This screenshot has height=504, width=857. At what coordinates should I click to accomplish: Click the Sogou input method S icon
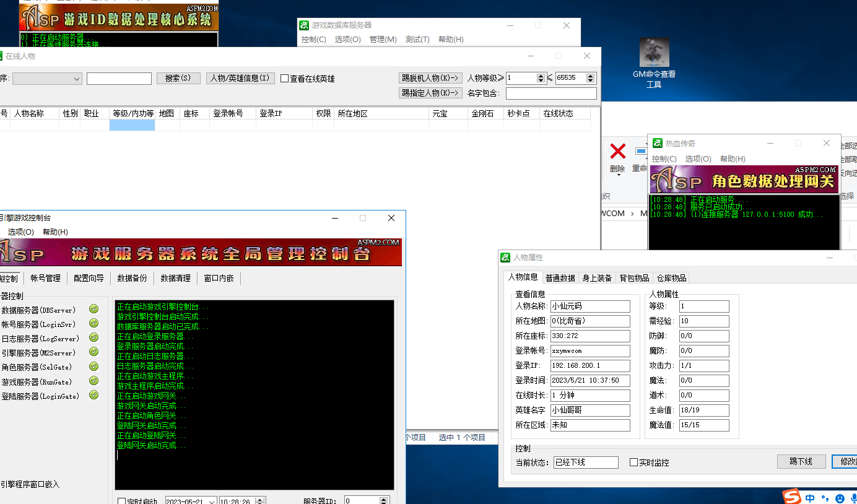(792, 497)
